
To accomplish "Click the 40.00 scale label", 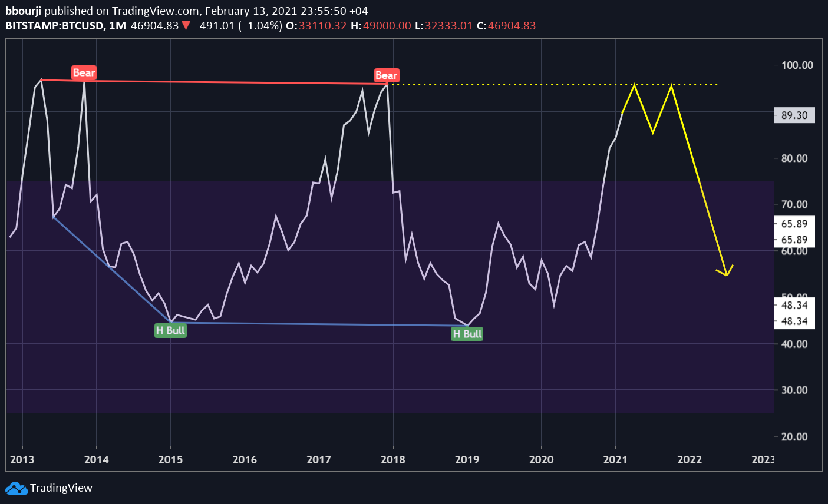I will pos(794,344).
